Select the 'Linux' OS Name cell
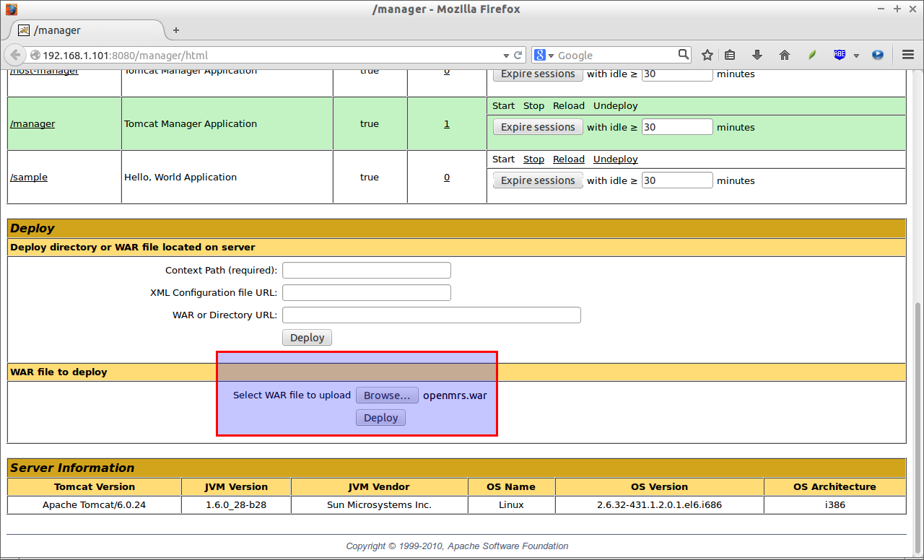The image size is (924, 560). [x=511, y=505]
